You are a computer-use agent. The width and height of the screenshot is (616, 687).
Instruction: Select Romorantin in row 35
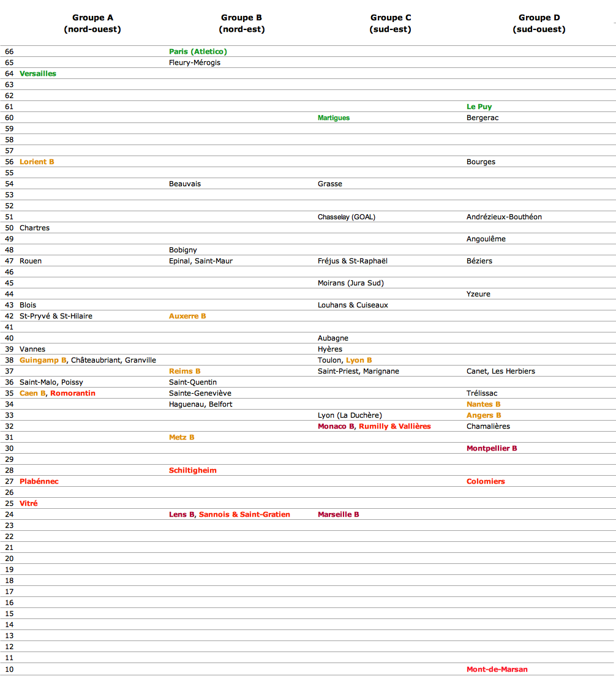tap(73, 394)
